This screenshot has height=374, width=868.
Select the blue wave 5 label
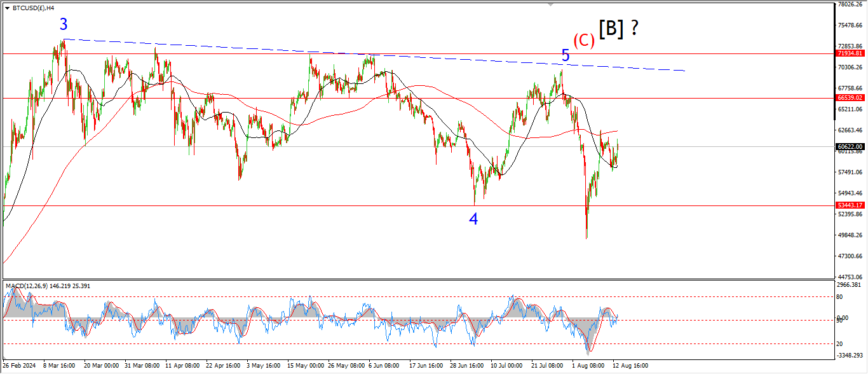pyautogui.click(x=566, y=56)
